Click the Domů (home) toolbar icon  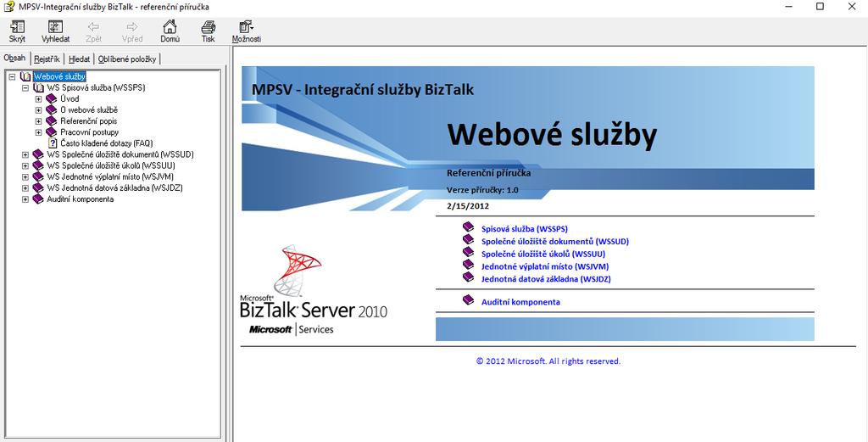click(170, 26)
